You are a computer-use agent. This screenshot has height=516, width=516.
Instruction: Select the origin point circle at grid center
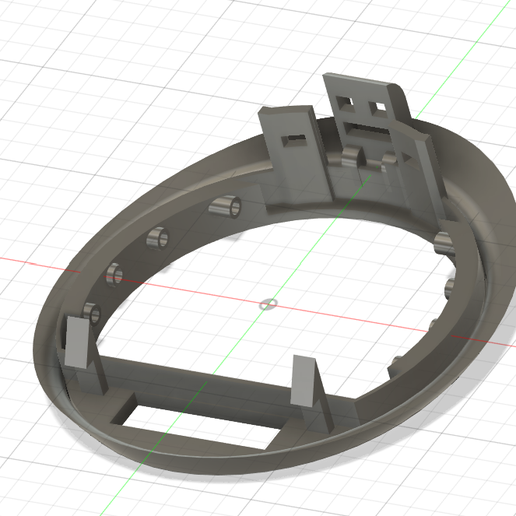268,304
